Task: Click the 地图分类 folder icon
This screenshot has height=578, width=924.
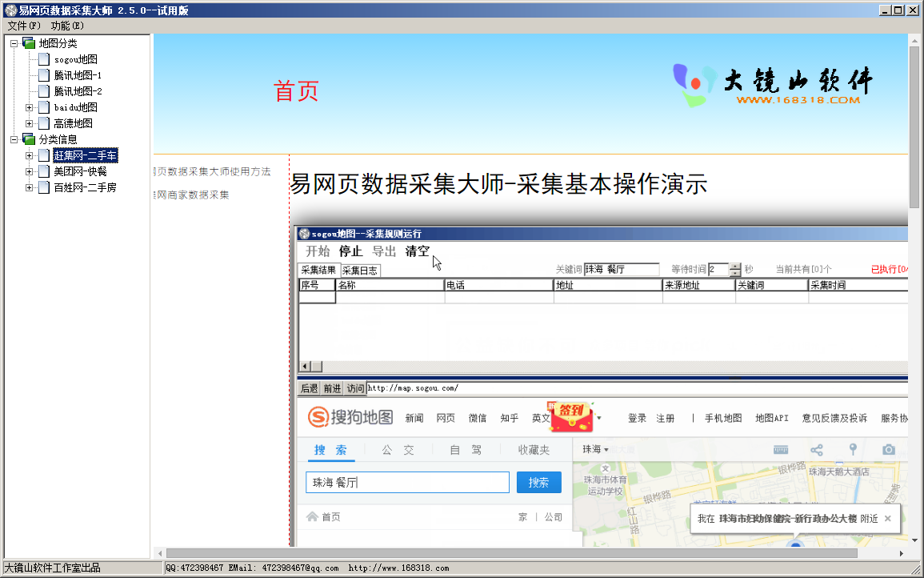Action: click(x=29, y=43)
